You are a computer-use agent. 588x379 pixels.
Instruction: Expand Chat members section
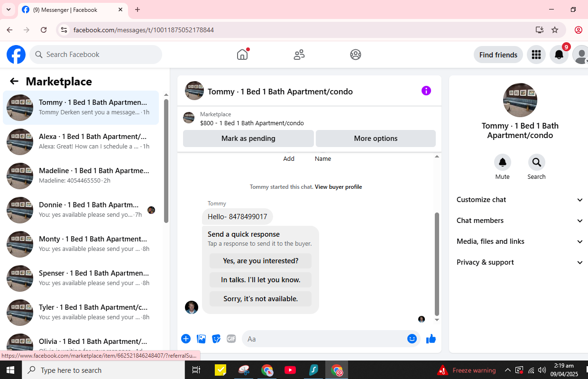pyautogui.click(x=520, y=221)
